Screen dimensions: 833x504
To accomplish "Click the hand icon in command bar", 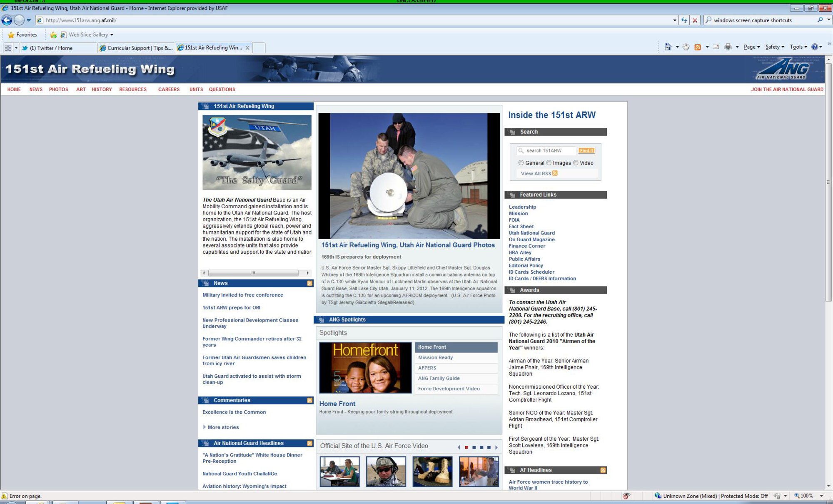I will click(x=686, y=47).
